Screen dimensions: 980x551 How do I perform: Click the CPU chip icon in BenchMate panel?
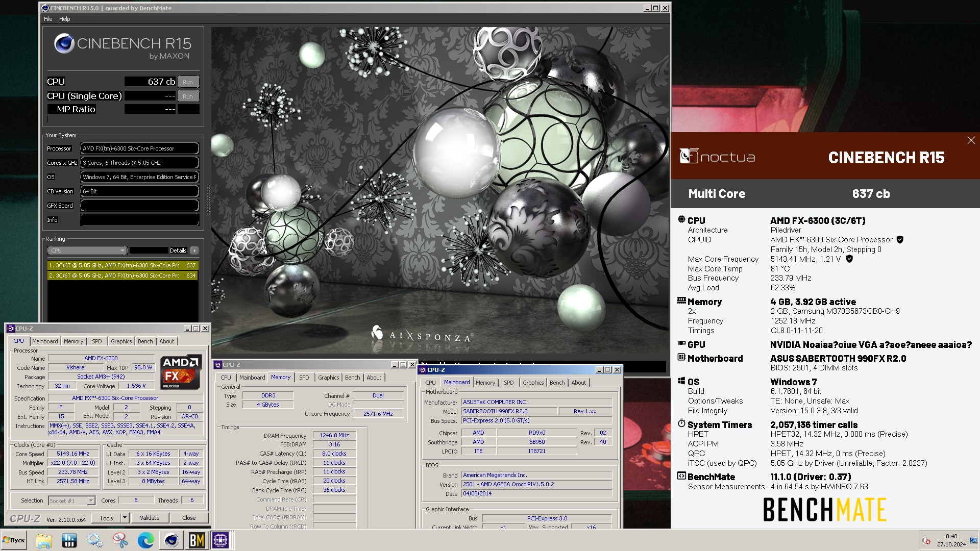pos(681,219)
